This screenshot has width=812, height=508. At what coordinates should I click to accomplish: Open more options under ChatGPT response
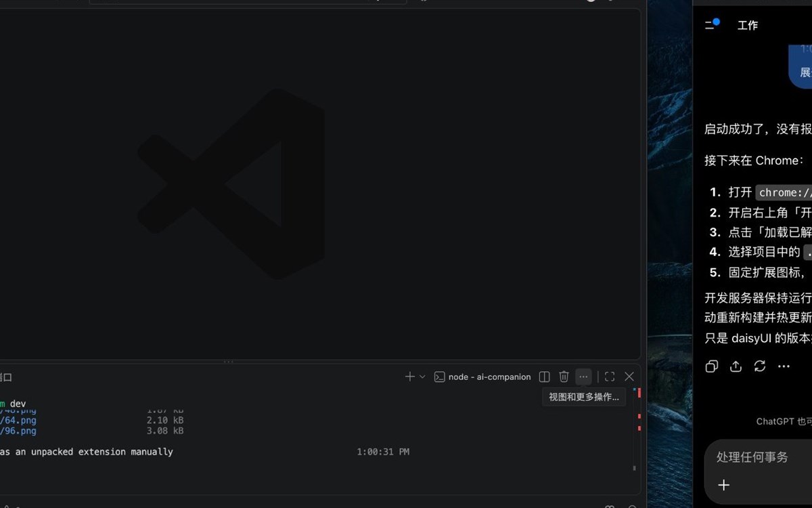coord(784,366)
